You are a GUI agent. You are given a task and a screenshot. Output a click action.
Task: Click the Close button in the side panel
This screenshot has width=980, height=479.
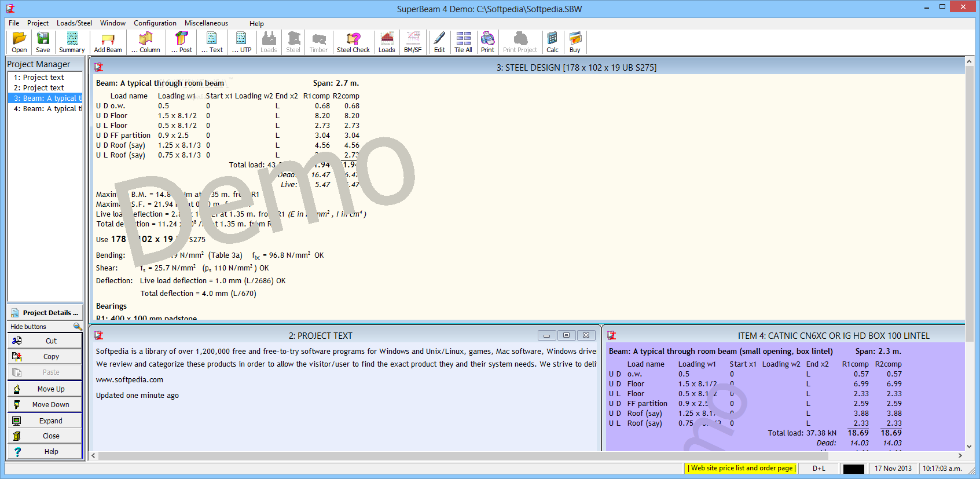[45, 436]
